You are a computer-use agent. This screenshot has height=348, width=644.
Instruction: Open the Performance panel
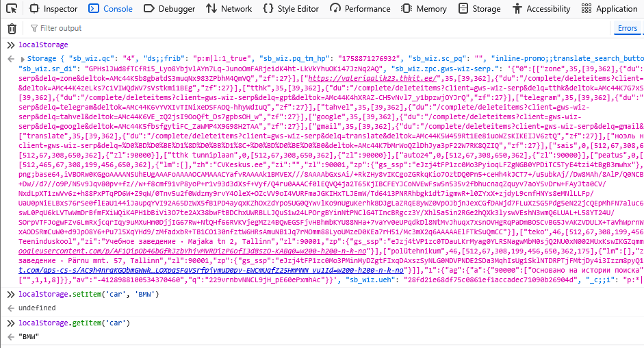click(x=361, y=9)
